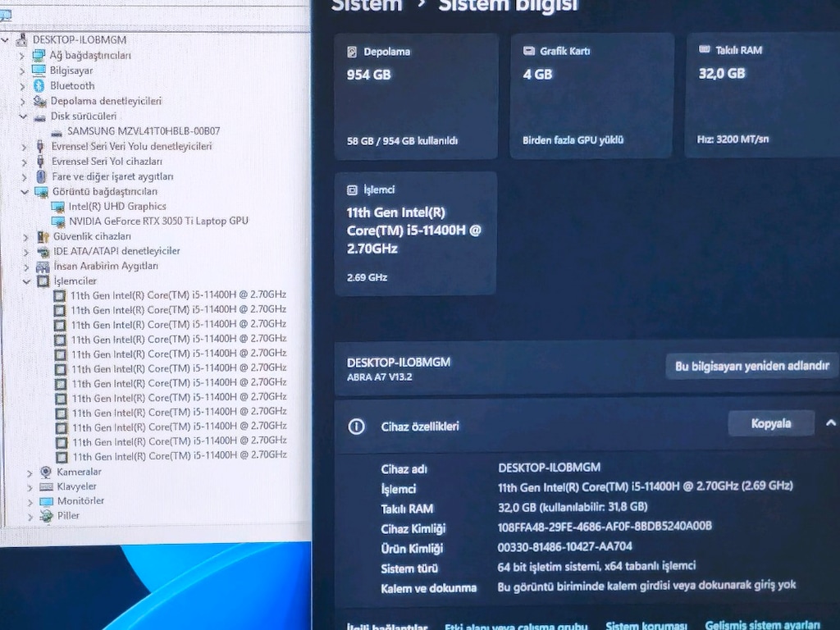Image resolution: width=840 pixels, height=630 pixels.
Task: Collapse the Cihaz özellikleri section chevron
Action: coord(830,423)
